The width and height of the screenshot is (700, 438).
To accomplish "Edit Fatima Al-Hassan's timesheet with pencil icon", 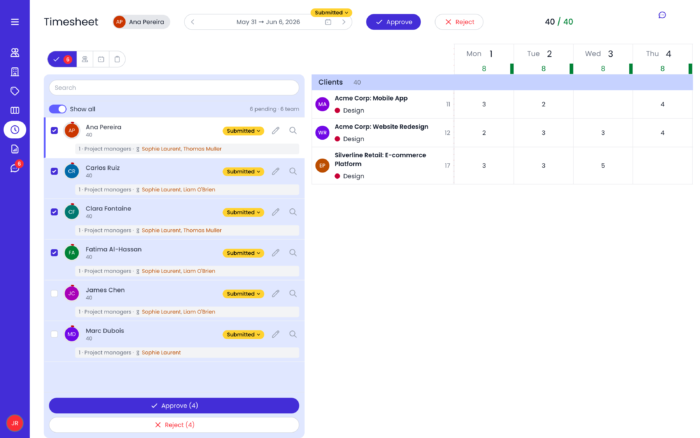I will pyautogui.click(x=276, y=253).
